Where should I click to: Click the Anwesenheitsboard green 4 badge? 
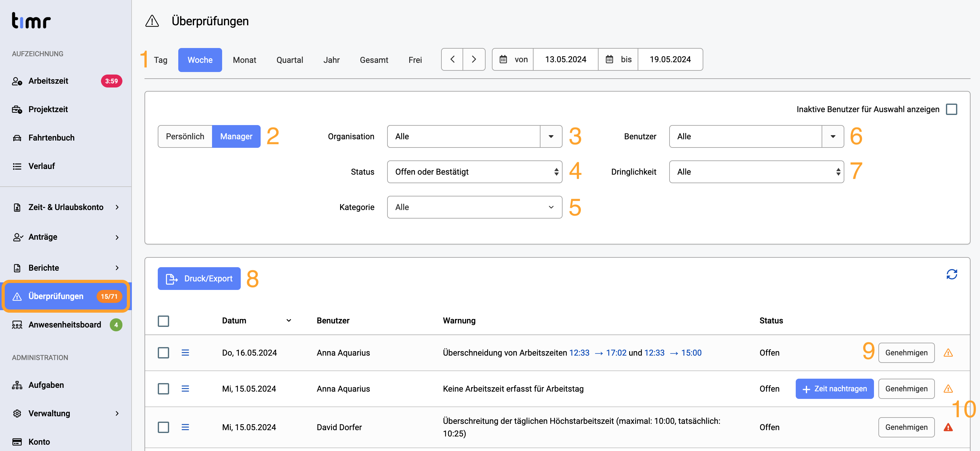(x=116, y=325)
